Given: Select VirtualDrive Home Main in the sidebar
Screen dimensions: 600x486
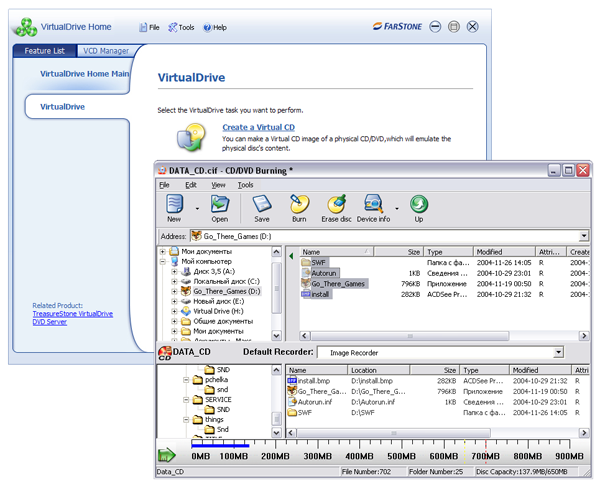Looking at the screenshot, I should [85, 74].
